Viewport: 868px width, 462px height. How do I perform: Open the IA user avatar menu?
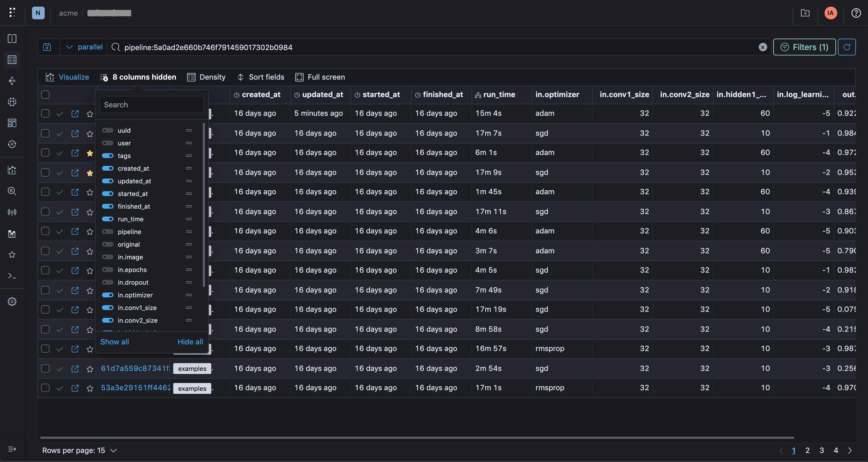tap(830, 13)
